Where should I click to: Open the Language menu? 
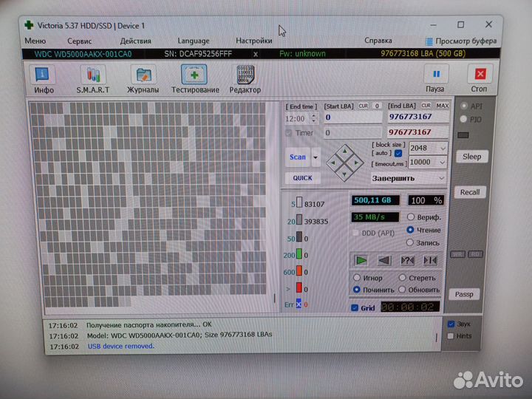pos(194,41)
